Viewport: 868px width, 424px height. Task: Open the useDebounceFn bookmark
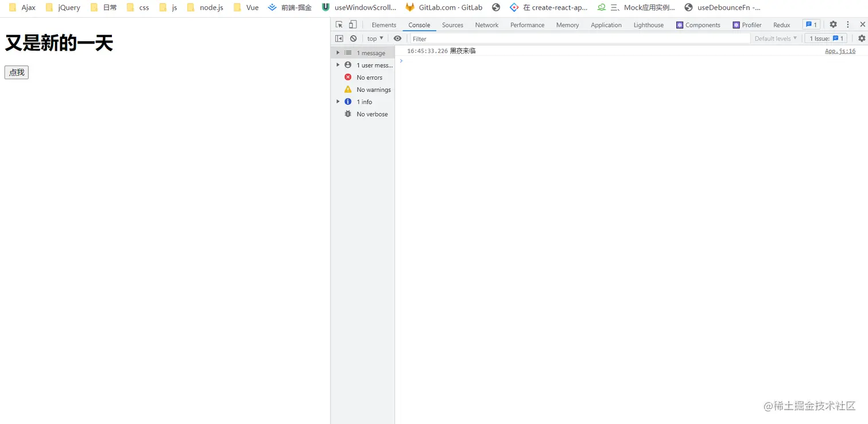coord(723,7)
